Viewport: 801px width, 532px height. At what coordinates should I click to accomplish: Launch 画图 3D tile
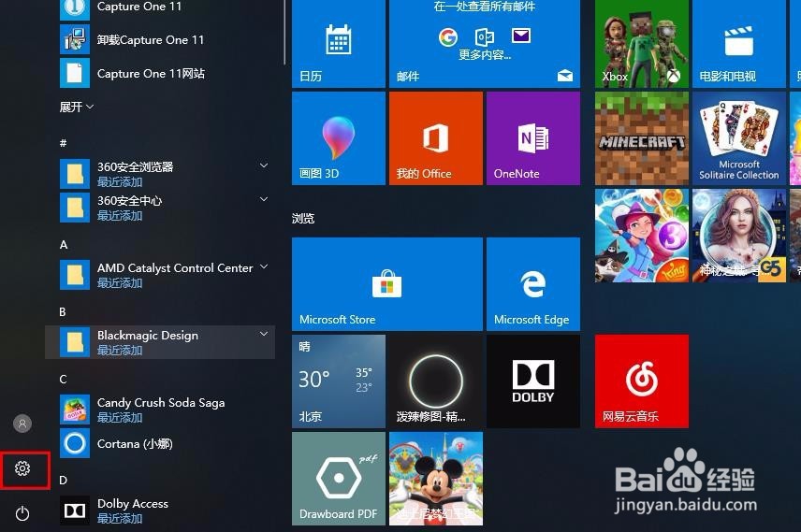tap(338, 138)
